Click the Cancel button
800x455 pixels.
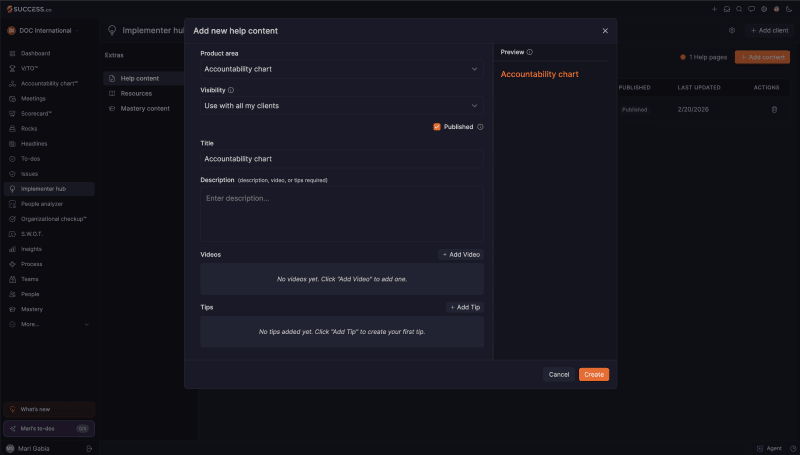(x=559, y=374)
